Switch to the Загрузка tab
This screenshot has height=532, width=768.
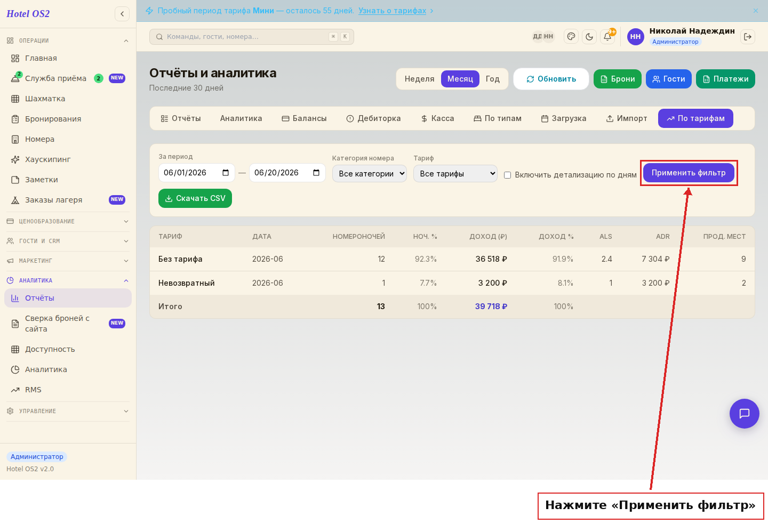click(564, 118)
